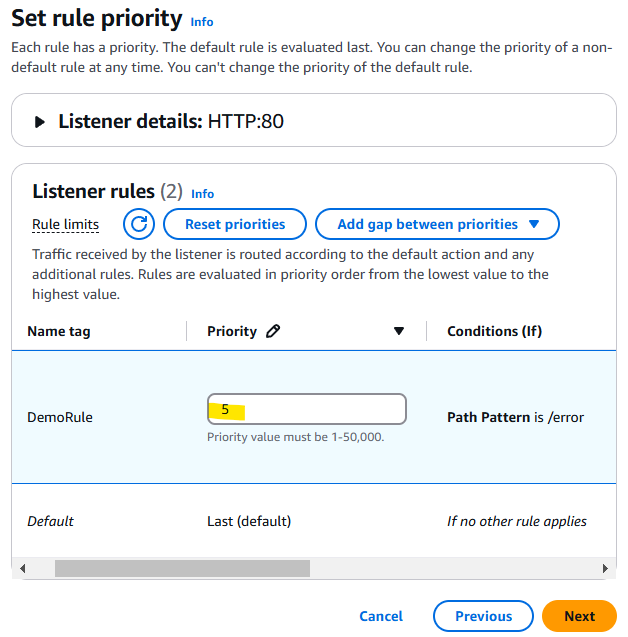Open the Info link next to Set rule priority

coord(202,22)
